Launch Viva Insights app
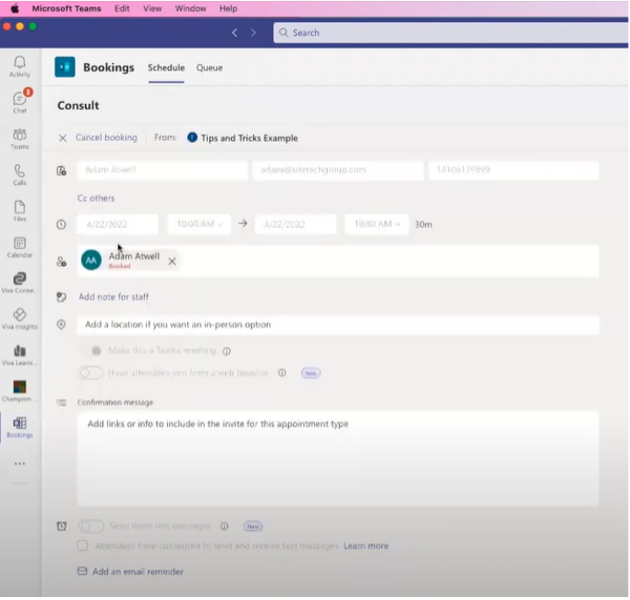630x600 pixels. (20, 319)
